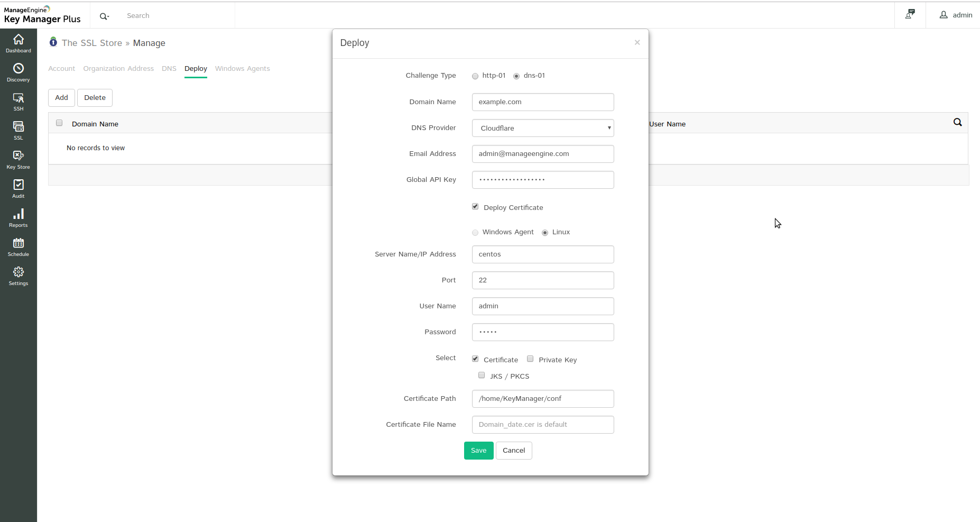Screen dimensions: 980x522
Task: Enable the JKS / PKCS checkbox
Action: (482, 376)
